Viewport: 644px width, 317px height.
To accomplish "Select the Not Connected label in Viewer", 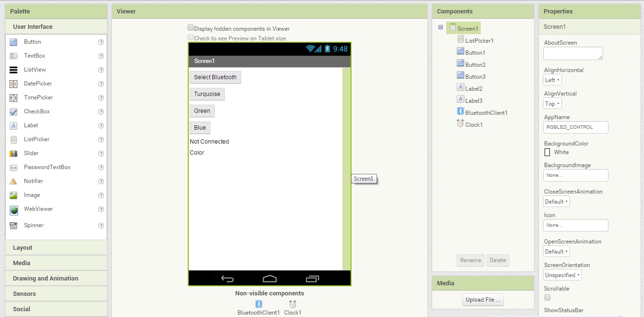I will [x=209, y=142].
